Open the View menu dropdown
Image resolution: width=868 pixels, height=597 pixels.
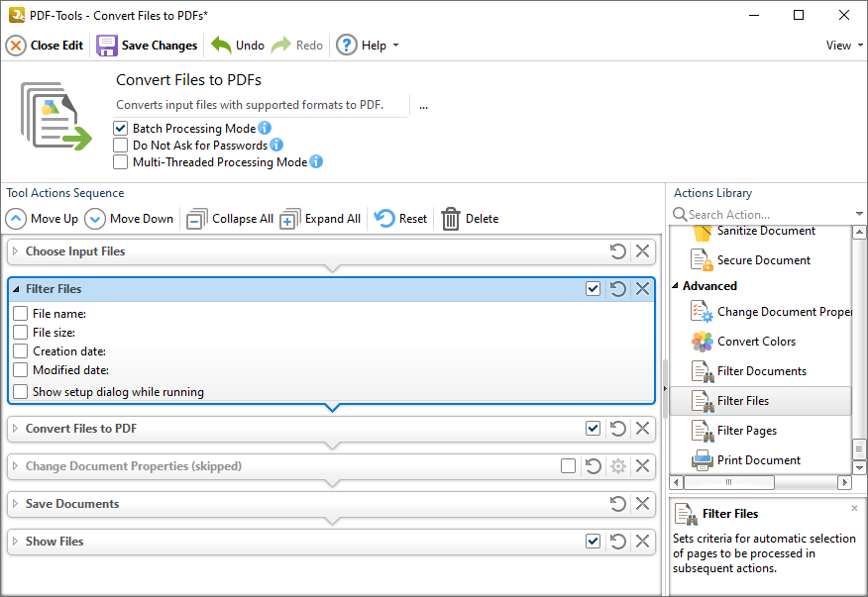(841, 45)
